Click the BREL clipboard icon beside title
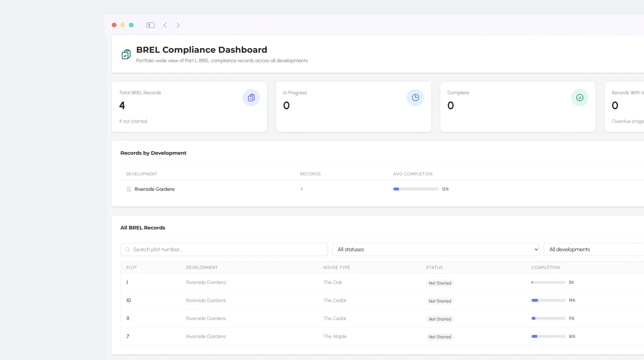Screen dimensions: 644x360 pyautogui.click(x=126, y=54)
